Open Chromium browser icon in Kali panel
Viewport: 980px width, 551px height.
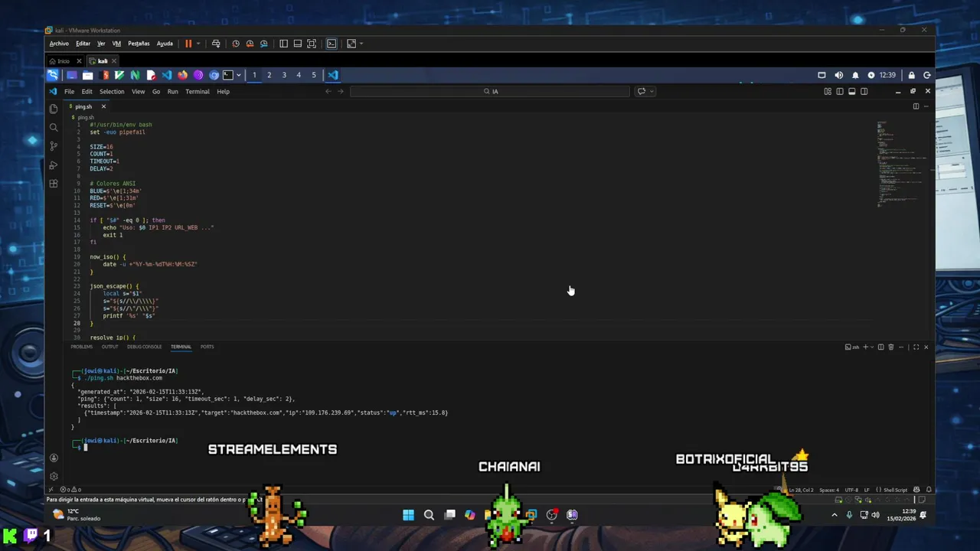coord(214,75)
